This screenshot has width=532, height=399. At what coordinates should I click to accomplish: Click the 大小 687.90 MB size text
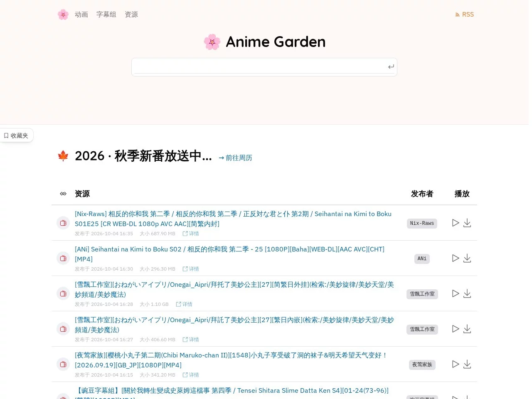coord(158,234)
